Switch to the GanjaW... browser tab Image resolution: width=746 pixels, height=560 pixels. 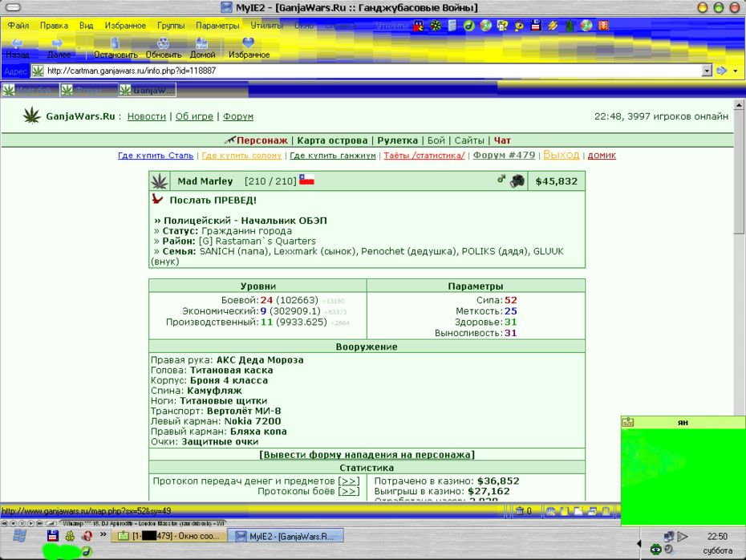click(148, 90)
